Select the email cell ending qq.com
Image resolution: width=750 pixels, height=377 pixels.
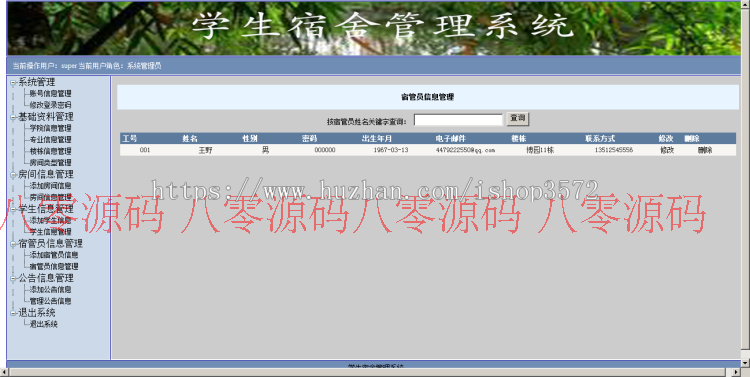coord(465,150)
